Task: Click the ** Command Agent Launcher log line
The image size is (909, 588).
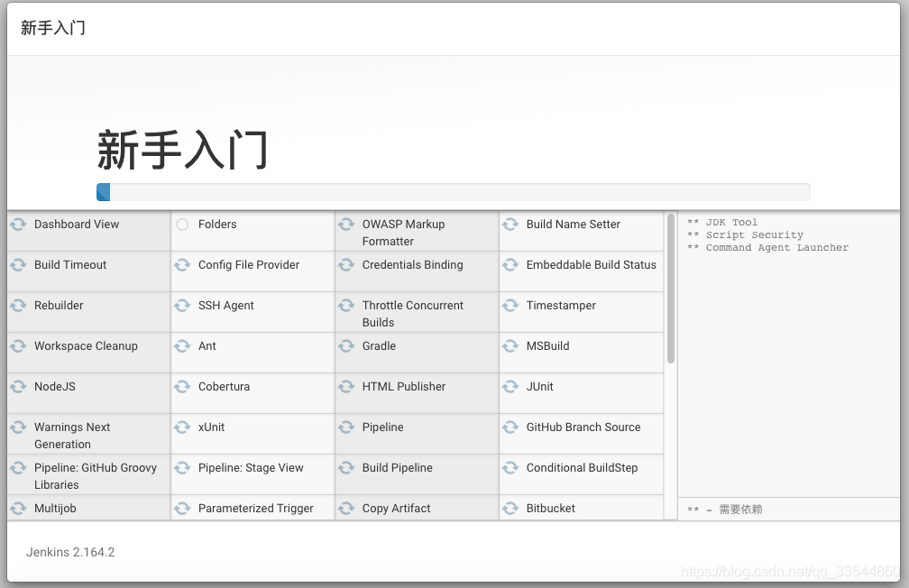Action: 768,248
